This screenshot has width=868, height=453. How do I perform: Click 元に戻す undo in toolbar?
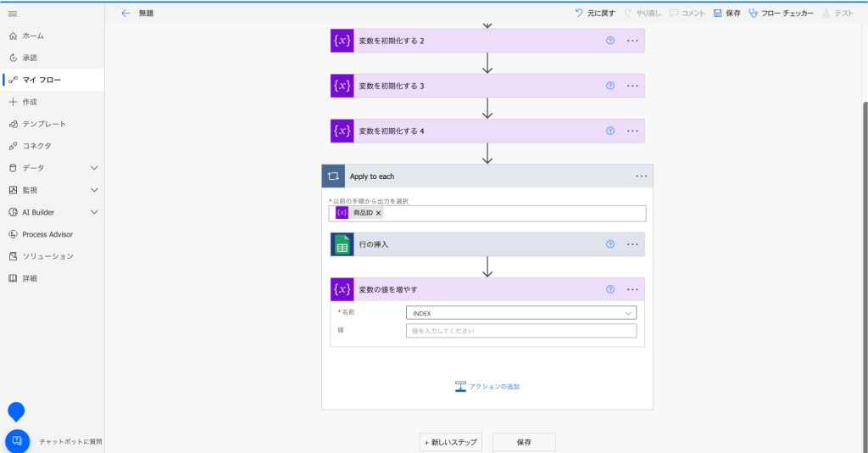pyautogui.click(x=595, y=14)
